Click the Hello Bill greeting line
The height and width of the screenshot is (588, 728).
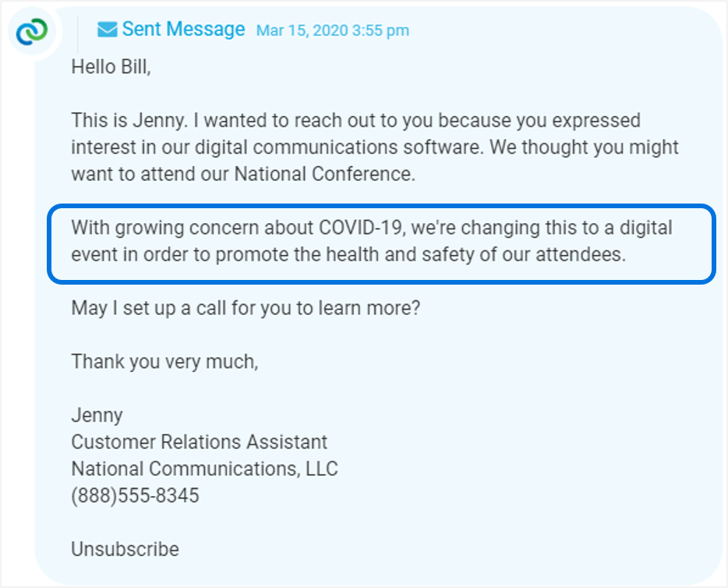(x=111, y=67)
